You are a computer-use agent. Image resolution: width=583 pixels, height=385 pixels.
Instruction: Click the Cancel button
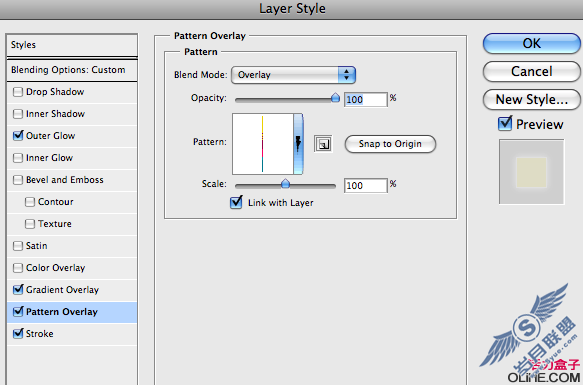[532, 71]
